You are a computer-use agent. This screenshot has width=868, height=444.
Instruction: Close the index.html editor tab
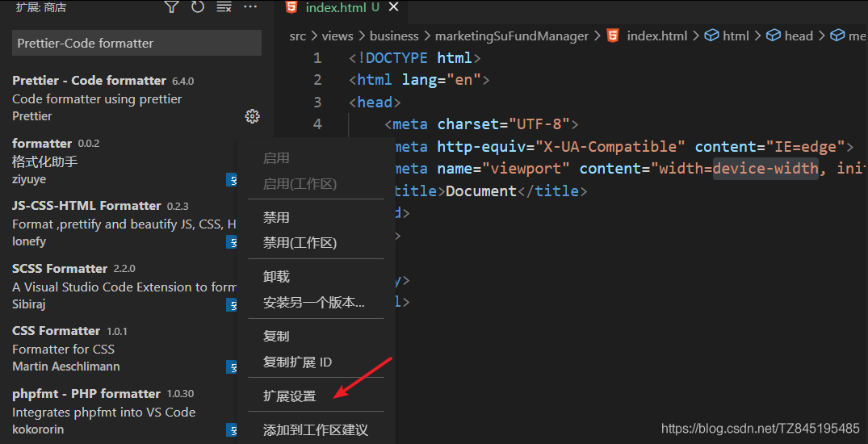click(x=394, y=8)
